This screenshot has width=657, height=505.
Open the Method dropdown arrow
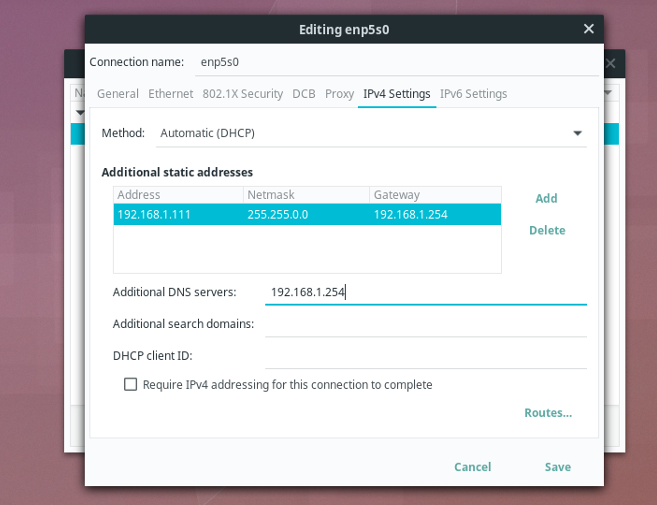point(577,133)
